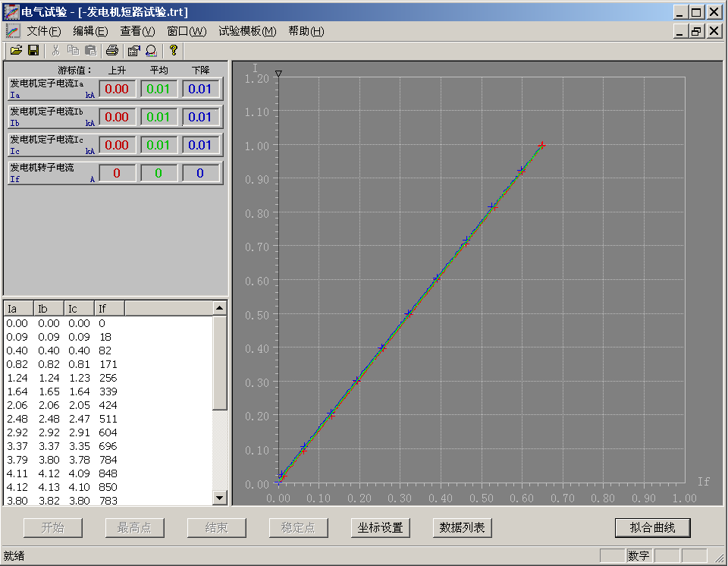Image resolution: width=728 pixels, height=566 pixels.
Task: Click the document icon in menu bar
Action: 12,31
